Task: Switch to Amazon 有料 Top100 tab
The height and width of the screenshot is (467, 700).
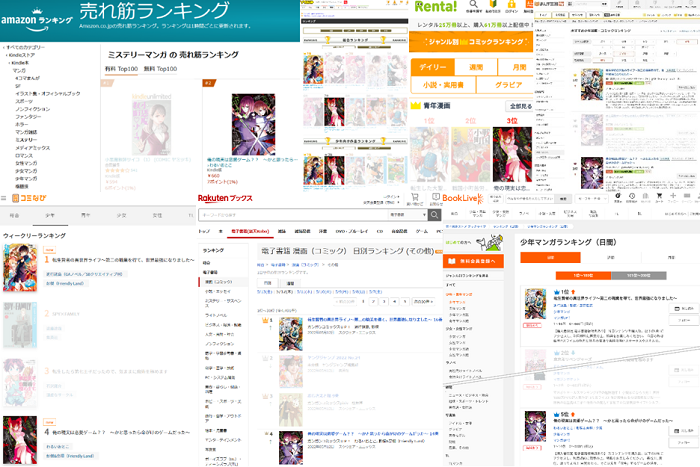Action: (x=121, y=69)
